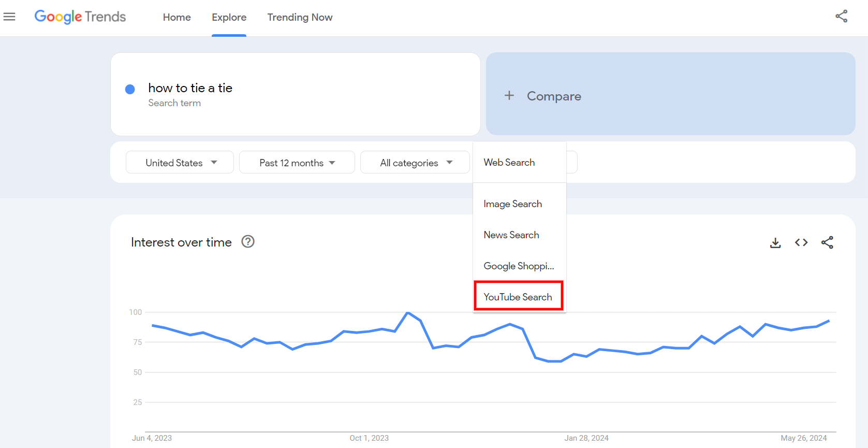Click the 'Jun 4, 2023' axis label
The width and height of the screenshot is (868, 448).
[x=152, y=438]
